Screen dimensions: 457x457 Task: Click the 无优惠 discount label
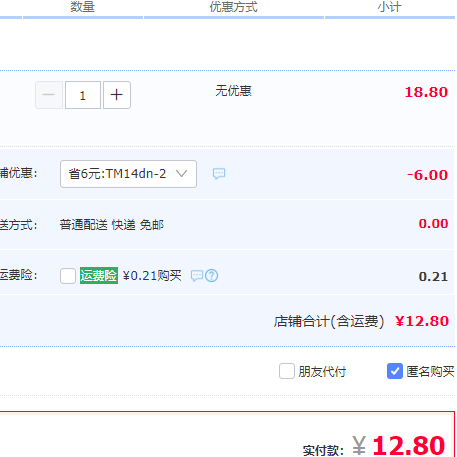click(233, 91)
